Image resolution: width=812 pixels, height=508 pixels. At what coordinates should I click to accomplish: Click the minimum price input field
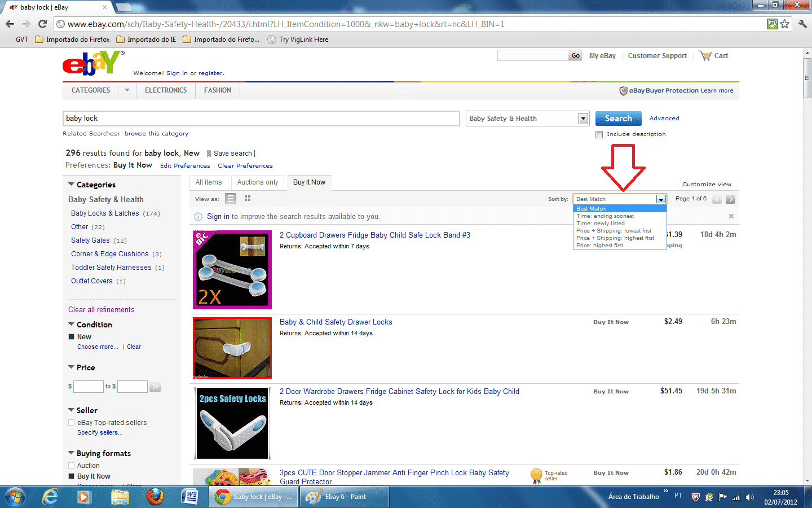pyautogui.click(x=89, y=387)
